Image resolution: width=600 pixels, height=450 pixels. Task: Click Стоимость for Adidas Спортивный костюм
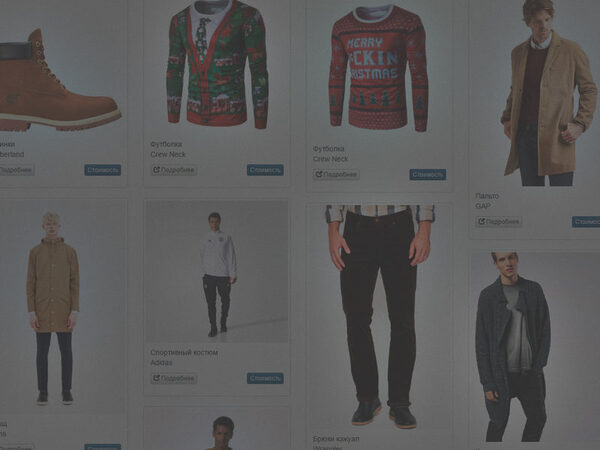pyautogui.click(x=265, y=378)
